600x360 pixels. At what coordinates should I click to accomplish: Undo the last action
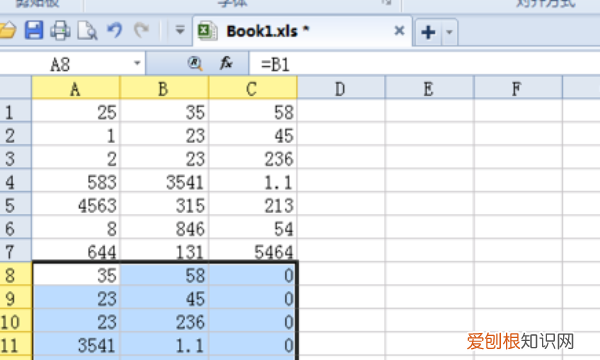point(114,30)
